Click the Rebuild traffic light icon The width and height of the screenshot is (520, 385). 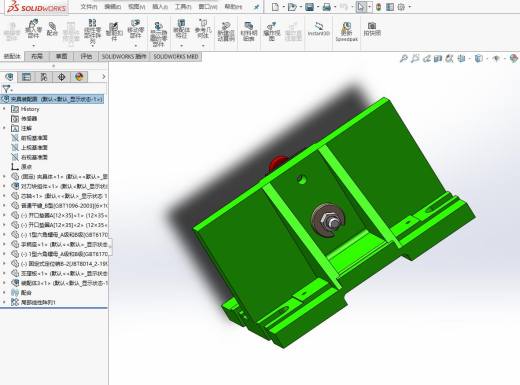[x=378, y=7]
